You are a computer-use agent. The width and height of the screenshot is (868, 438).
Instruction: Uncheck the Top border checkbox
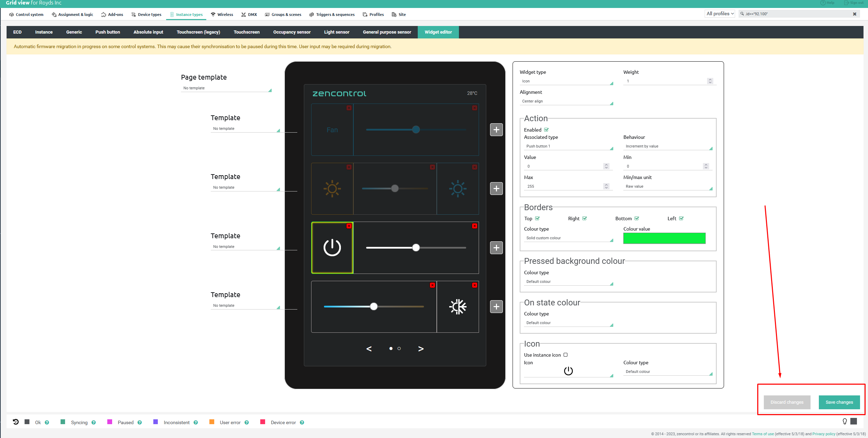(x=537, y=218)
